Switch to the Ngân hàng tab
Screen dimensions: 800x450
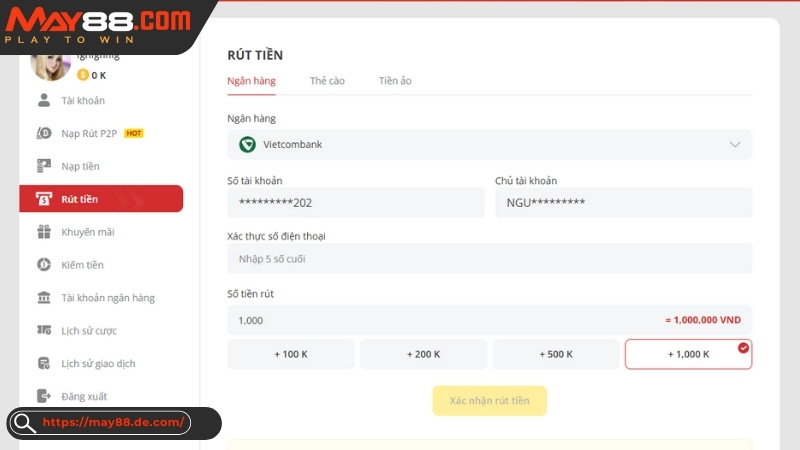251,81
